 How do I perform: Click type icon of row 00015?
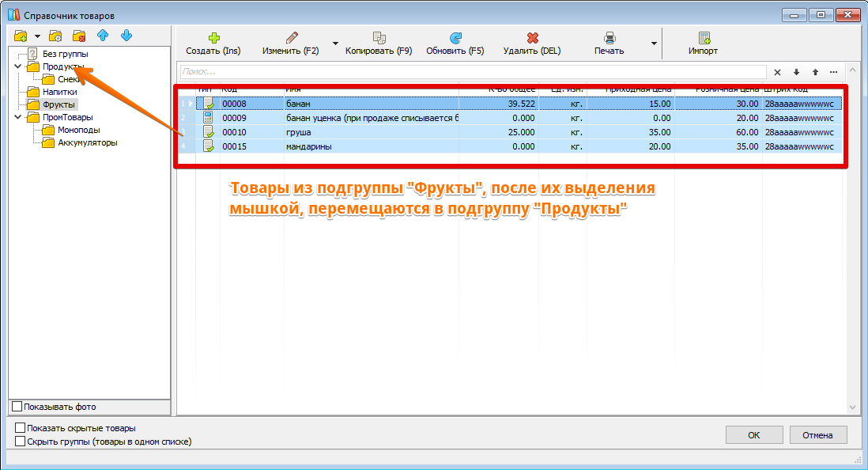click(x=208, y=146)
